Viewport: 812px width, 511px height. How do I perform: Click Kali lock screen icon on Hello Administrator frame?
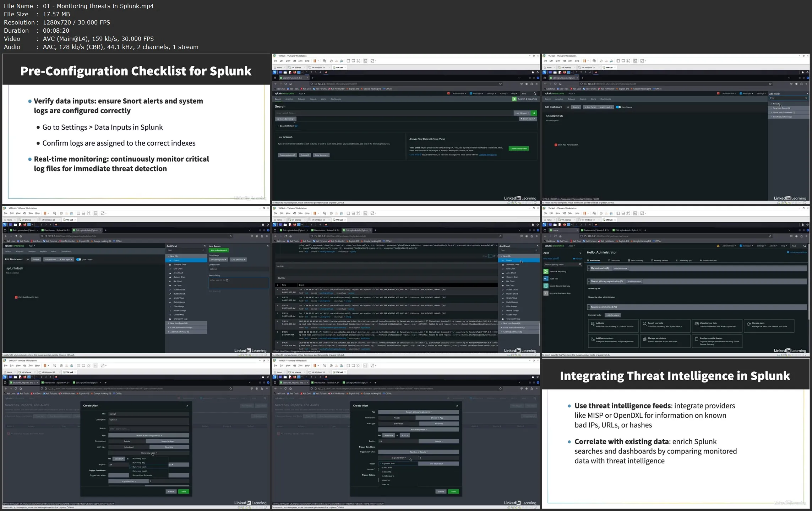[x=802, y=224]
